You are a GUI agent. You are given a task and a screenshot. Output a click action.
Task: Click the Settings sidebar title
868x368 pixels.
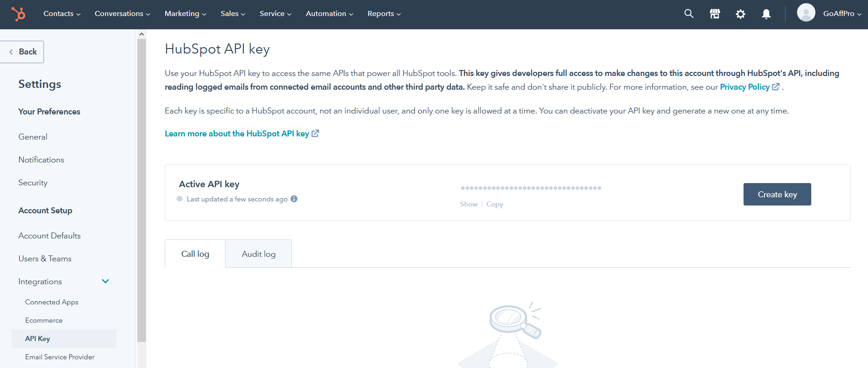[x=40, y=84]
